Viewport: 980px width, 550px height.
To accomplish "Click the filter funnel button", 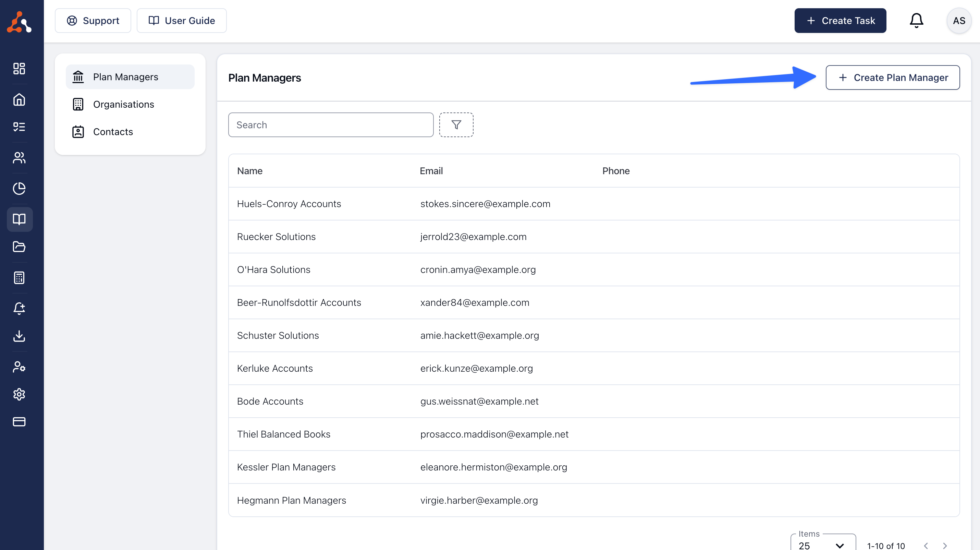I will [x=456, y=125].
